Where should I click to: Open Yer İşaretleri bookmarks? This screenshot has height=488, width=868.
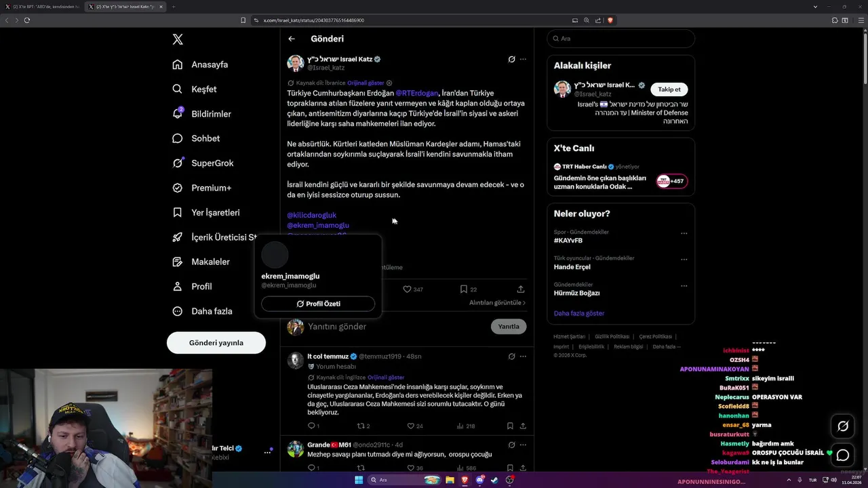[206, 212]
